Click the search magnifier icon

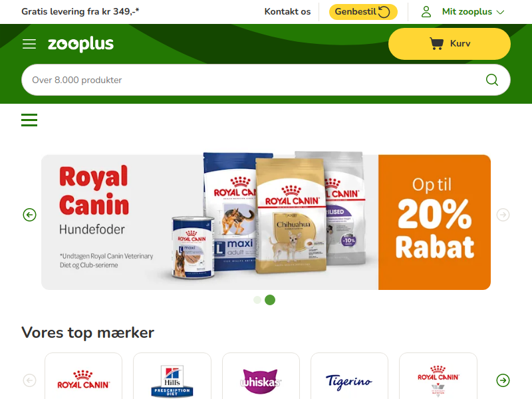point(491,80)
